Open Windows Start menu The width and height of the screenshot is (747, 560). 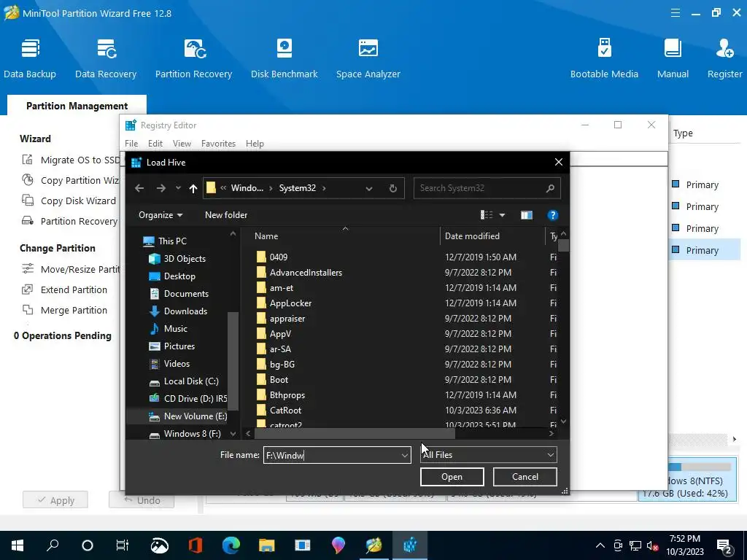click(18, 545)
